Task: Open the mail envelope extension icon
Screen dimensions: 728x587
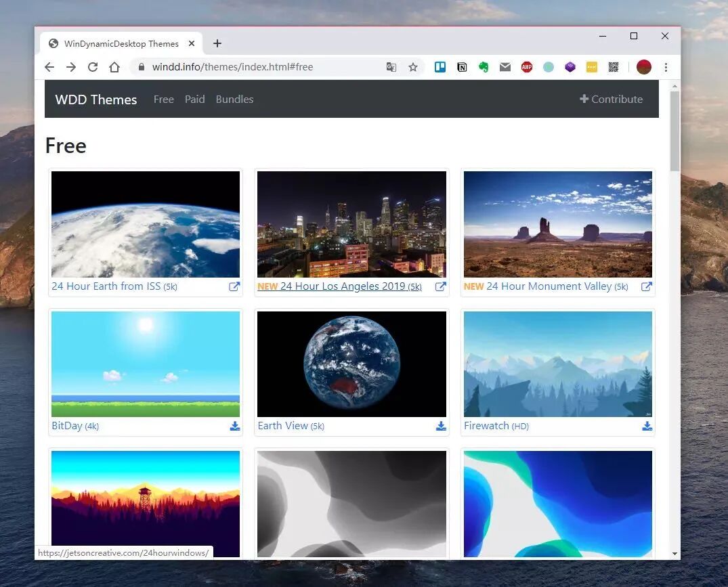Action: (505, 67)
